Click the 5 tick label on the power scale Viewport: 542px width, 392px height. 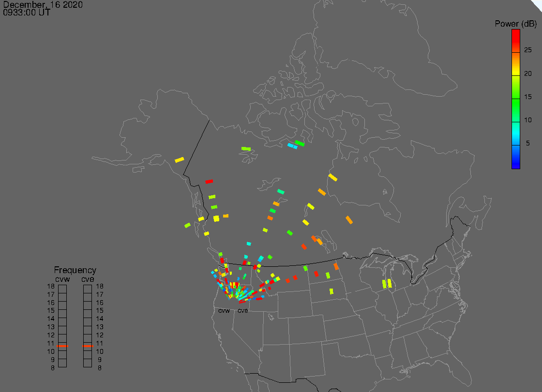[527, 143]
